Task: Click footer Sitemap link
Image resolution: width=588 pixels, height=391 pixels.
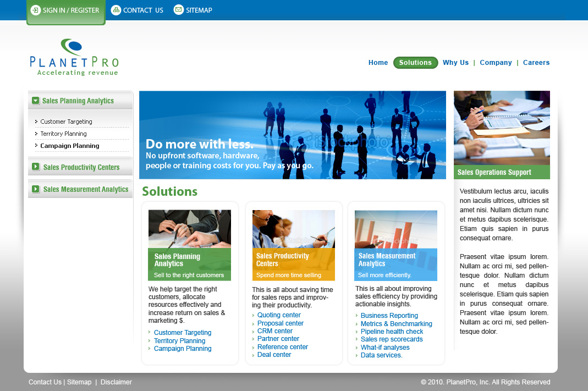Action: (79, 382)
